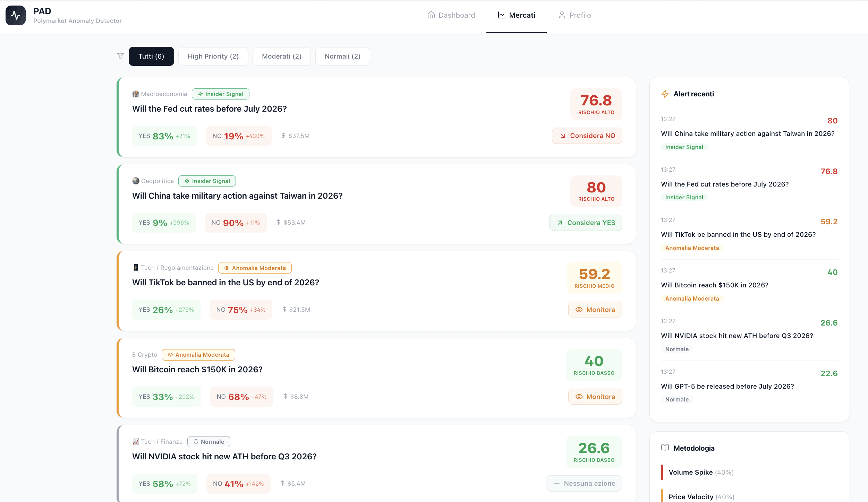The image size is (868, 502).
Task: Click the filter funnel icon
Action: (120, 56)
